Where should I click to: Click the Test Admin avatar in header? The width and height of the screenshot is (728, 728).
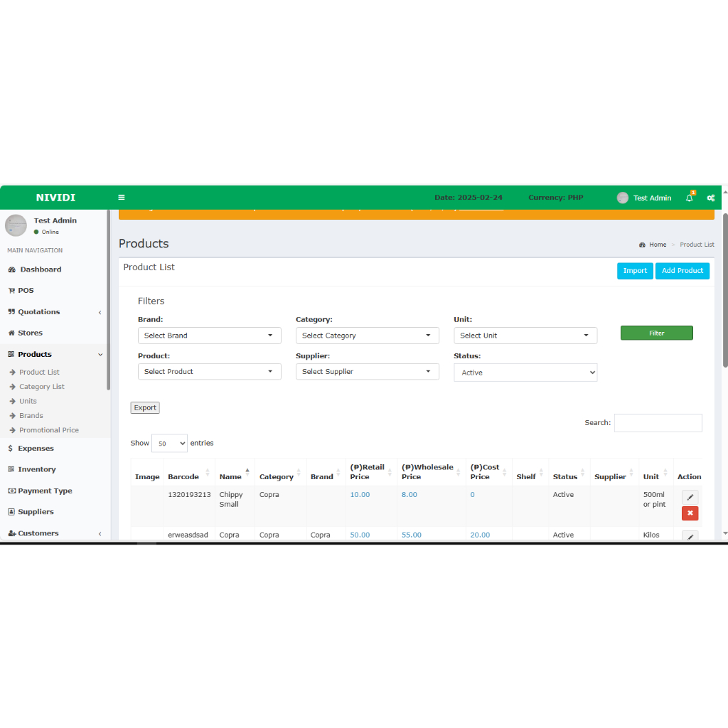623,198
